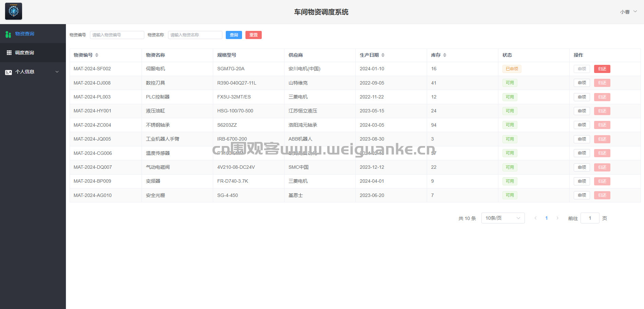Focus the 物资名称 input field
644x309 pixels.
195,35
